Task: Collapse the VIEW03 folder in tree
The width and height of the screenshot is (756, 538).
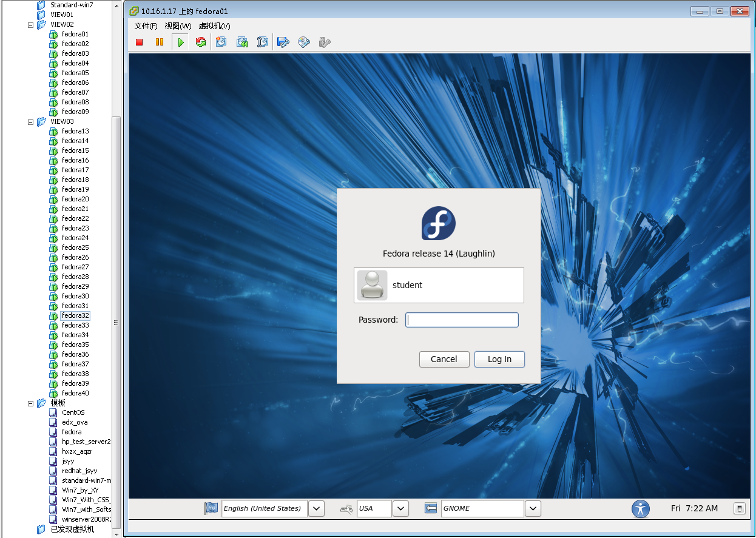Action: pos(31,122)
